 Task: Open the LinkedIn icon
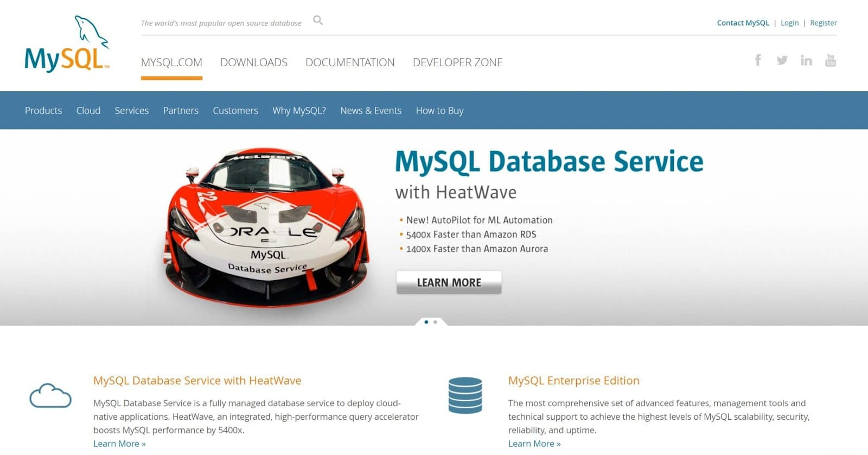[x=806, y=60]
